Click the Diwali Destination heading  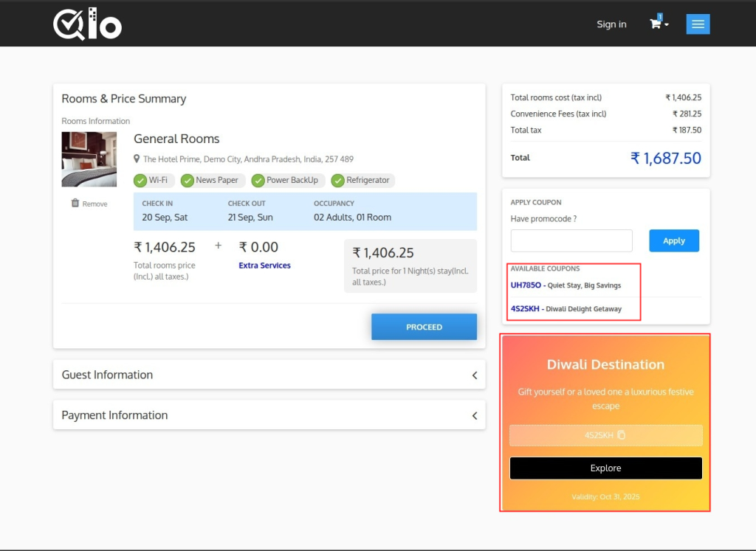click(x=605, y=364)
